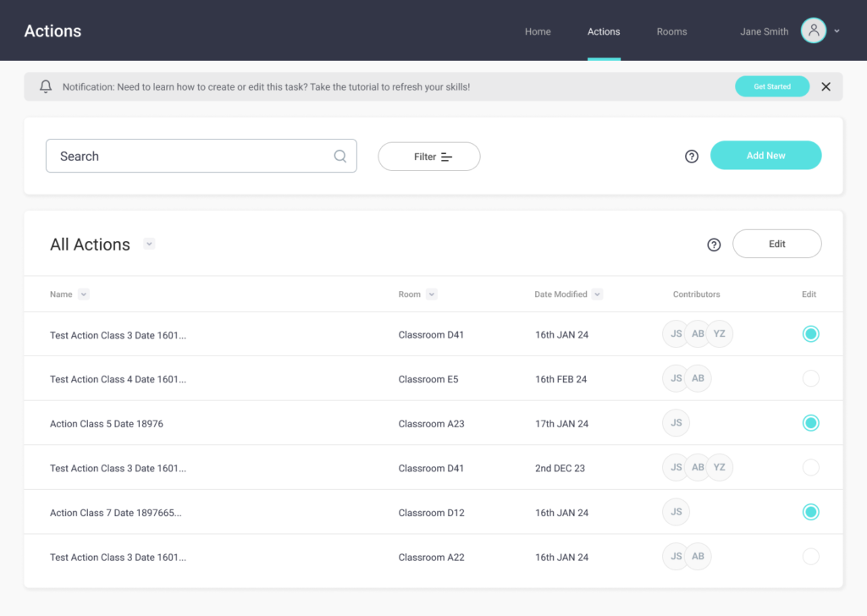The height and width of the screenshot is (616, 867).
Task: Focus the Search input field
Action: 191,157
